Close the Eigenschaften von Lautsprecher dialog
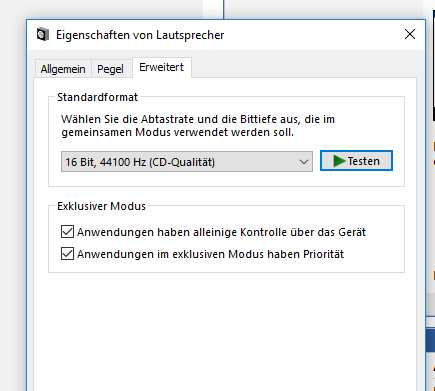 pyautogui.click(x=410, y=34)
